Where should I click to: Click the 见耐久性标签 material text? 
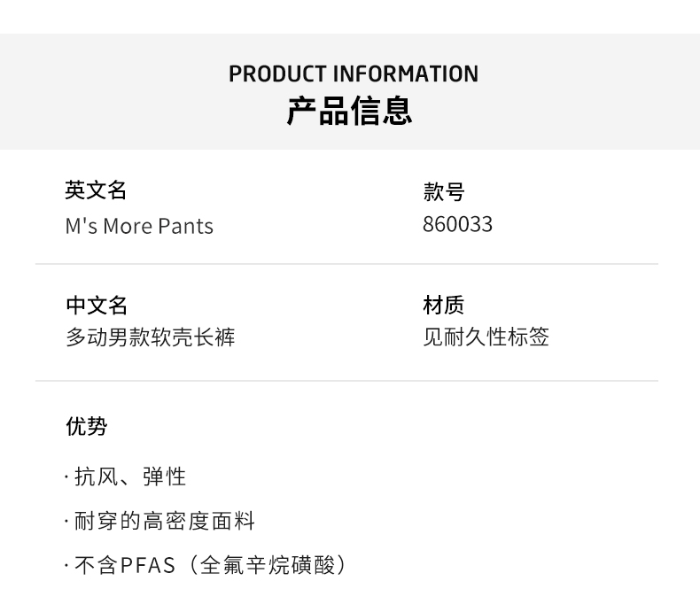coord(486,337)
